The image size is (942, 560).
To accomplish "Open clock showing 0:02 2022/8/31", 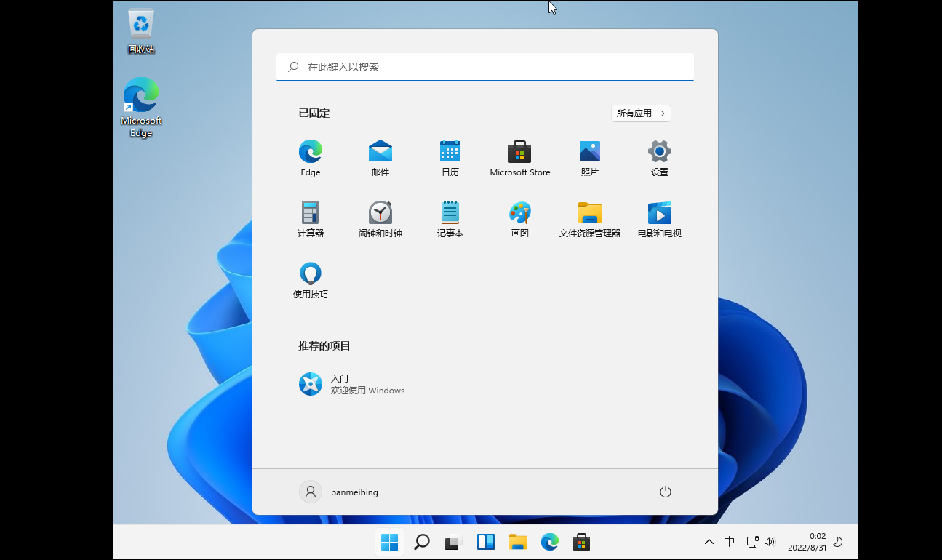I will (x=807, y=542).
